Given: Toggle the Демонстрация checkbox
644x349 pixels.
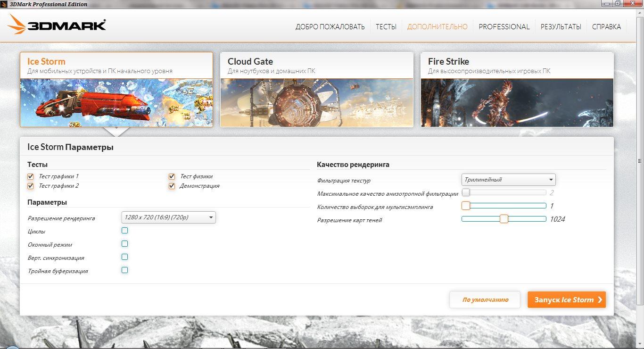Looking at the screenshot, I should tap(172, 186).
